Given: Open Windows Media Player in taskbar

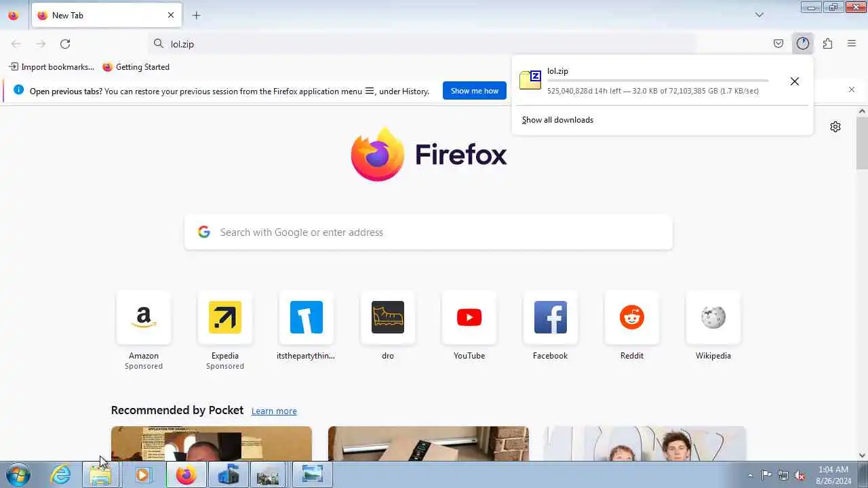Looking at the screenshot, I should point(142,475).
